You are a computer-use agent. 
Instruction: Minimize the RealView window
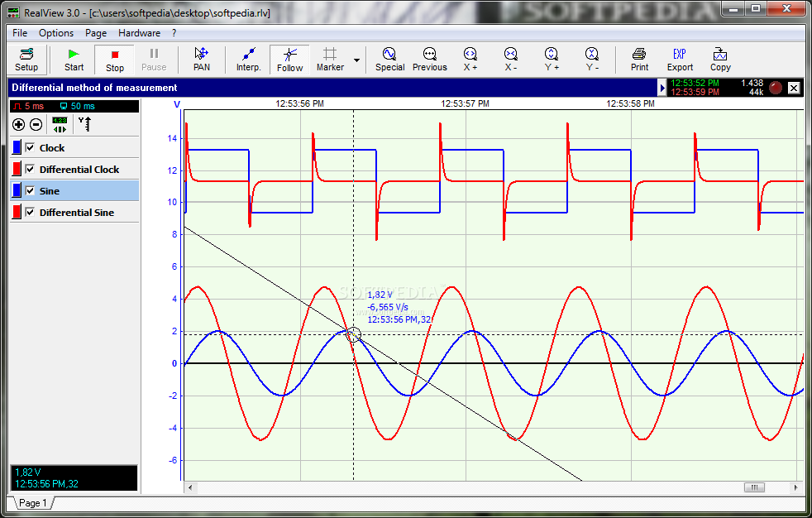pyautogui.click(x=733, y=9)
